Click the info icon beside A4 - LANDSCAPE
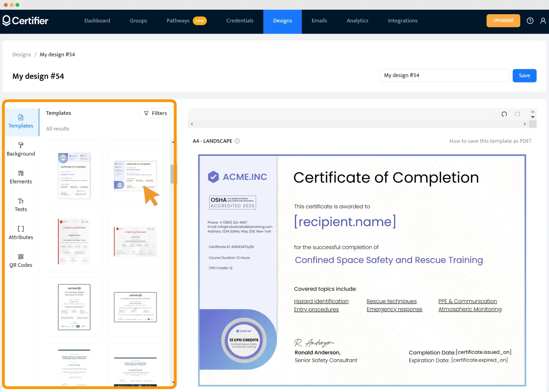 237,141
